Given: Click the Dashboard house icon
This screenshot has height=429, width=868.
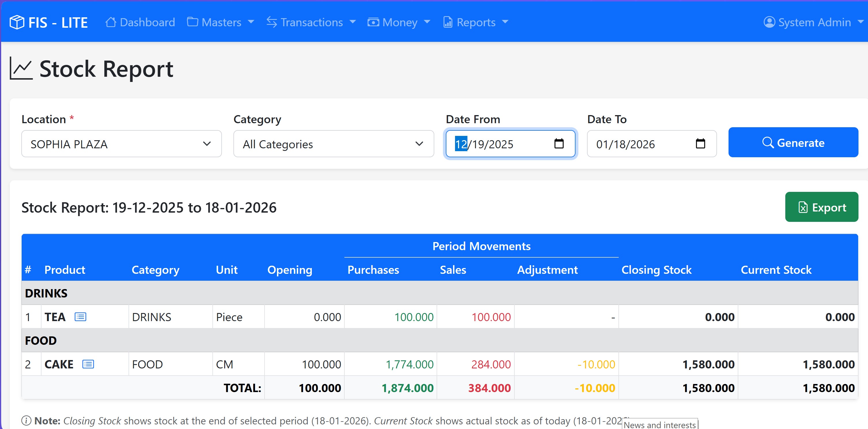Looking at the screenshot, I should (111, 22).
